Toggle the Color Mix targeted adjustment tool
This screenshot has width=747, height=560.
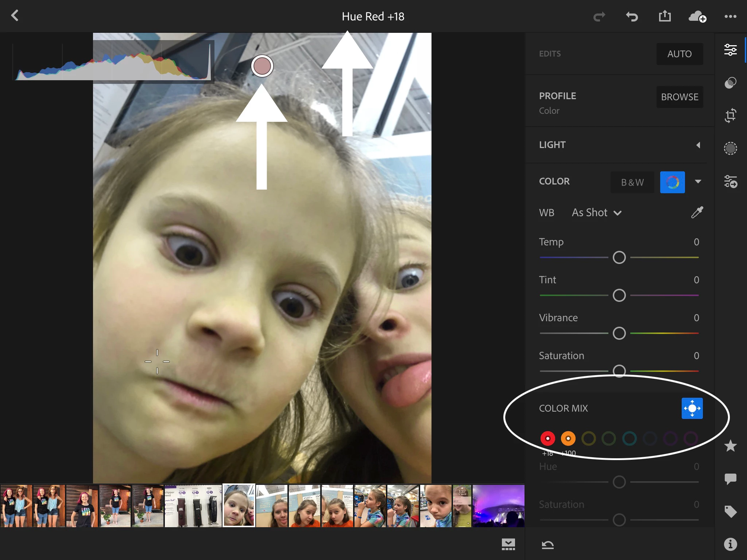click(692, 408)
